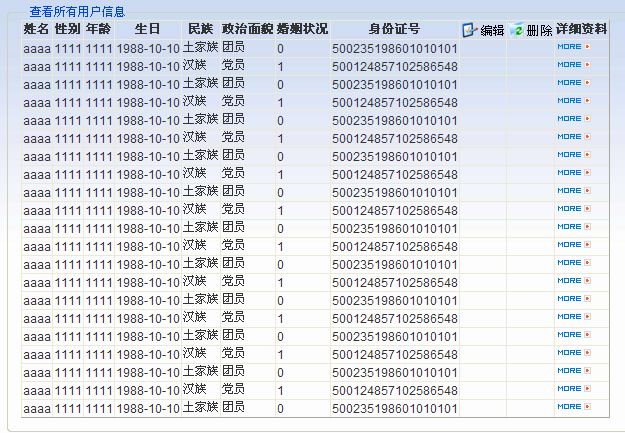Image resolution: width=625 pixels, height=433 pixels.
Task: Select aaaa name cell in last row
Action: [x=37, y=409]
